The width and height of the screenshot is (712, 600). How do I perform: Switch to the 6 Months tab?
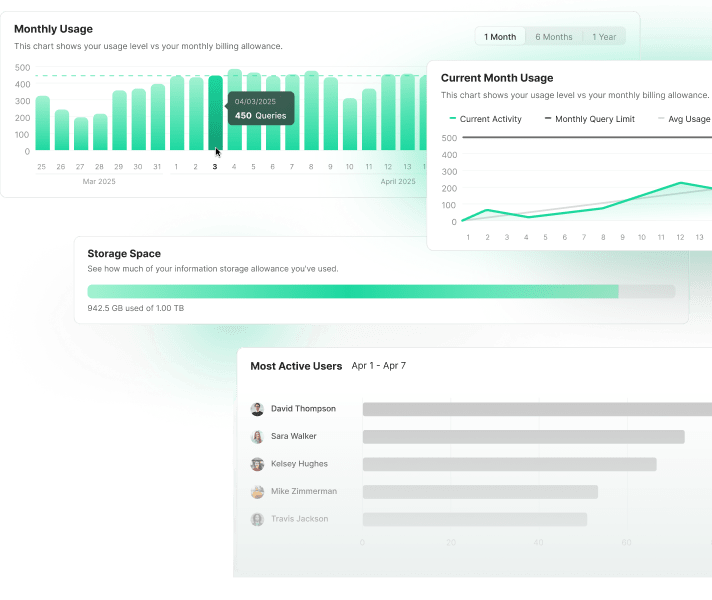(554, 37)
